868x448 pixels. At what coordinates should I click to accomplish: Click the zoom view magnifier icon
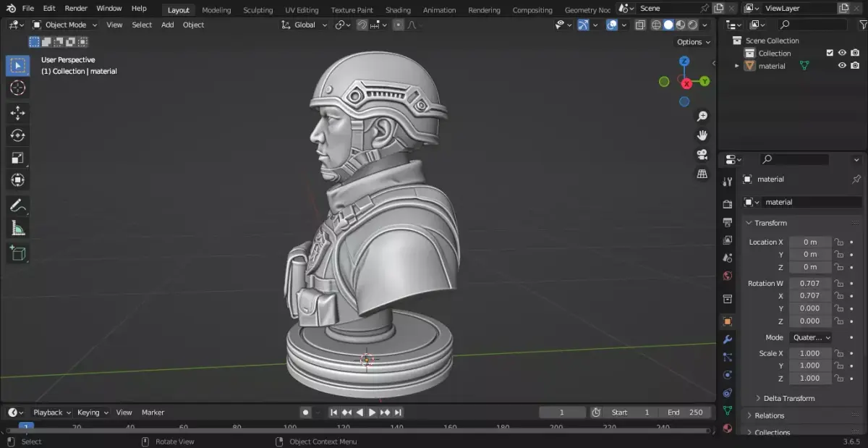pyautogui.click(x=702, y=117)
